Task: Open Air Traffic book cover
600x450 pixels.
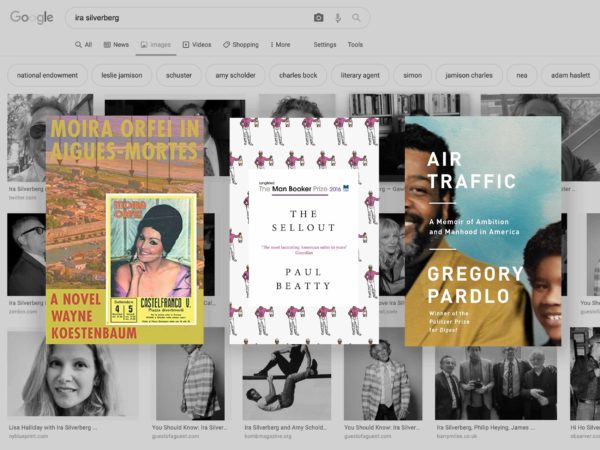Action: (x=483, y=231)
